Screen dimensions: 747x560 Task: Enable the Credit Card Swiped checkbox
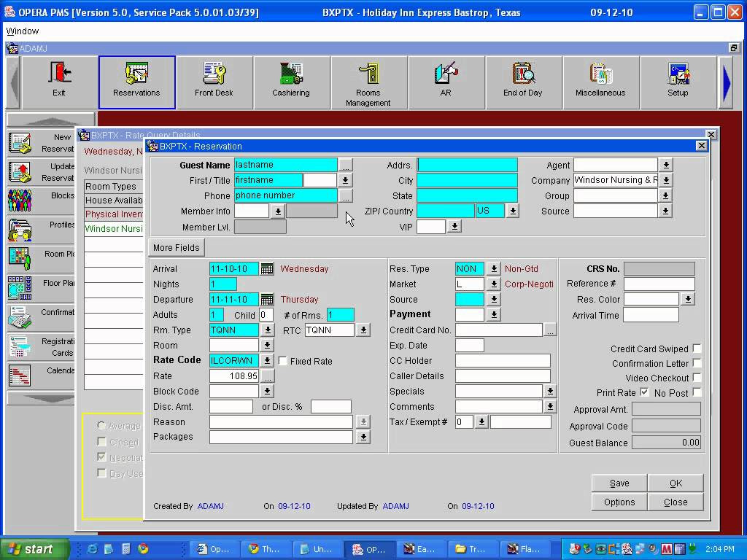(x=697, y=349)
